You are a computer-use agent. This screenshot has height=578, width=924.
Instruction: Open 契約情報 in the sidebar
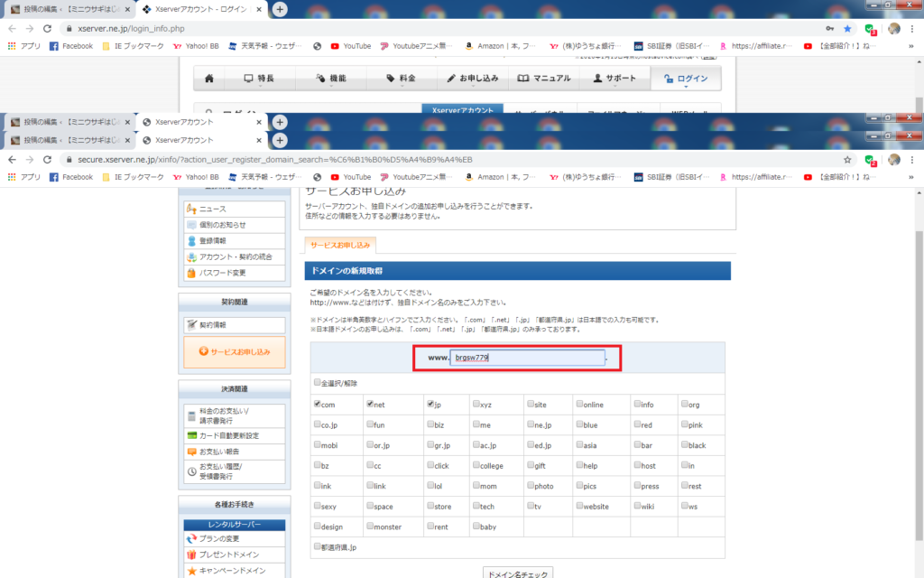tap(215, 325)
